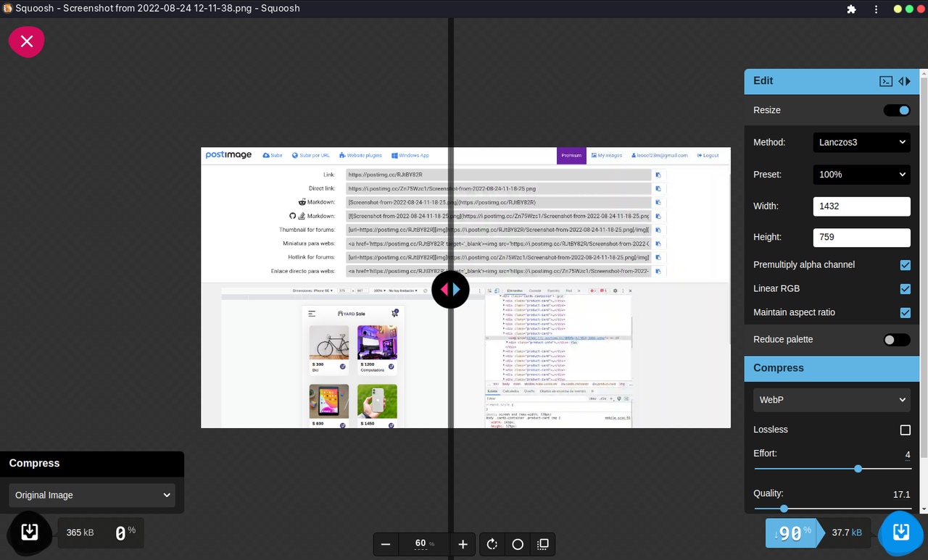Click the copy-settings arrows icon beside the terminal icon

903,81
